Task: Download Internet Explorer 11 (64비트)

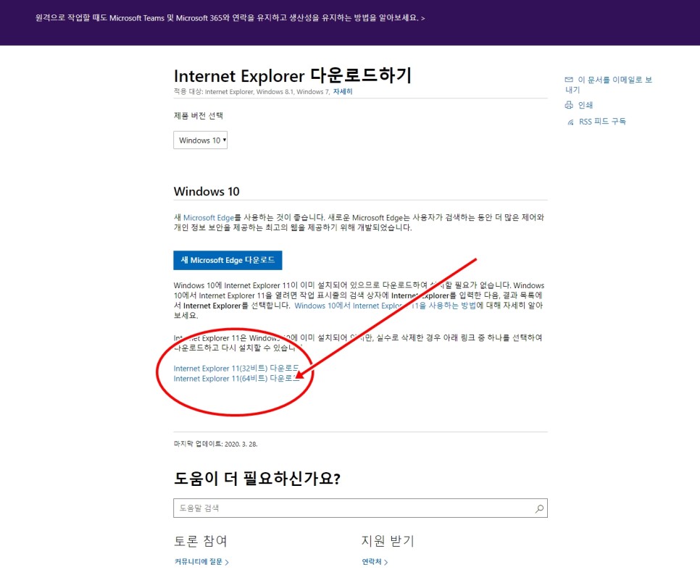Action: pos(236,378)
